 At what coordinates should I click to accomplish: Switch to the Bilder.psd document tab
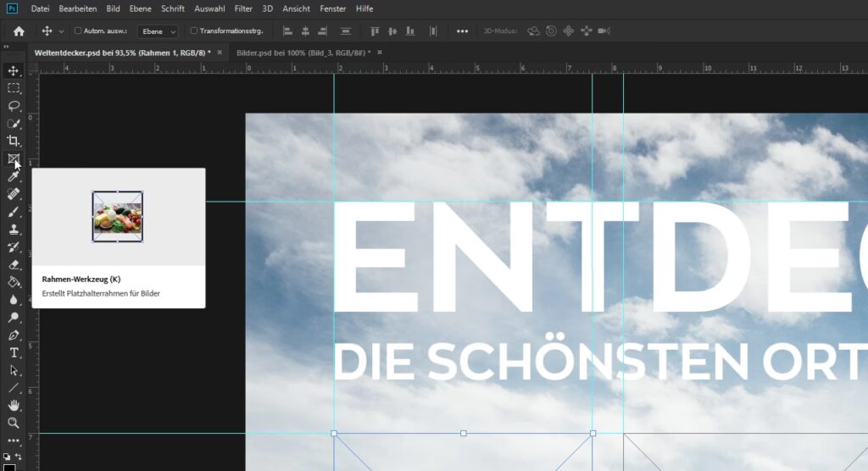(303, 53)
